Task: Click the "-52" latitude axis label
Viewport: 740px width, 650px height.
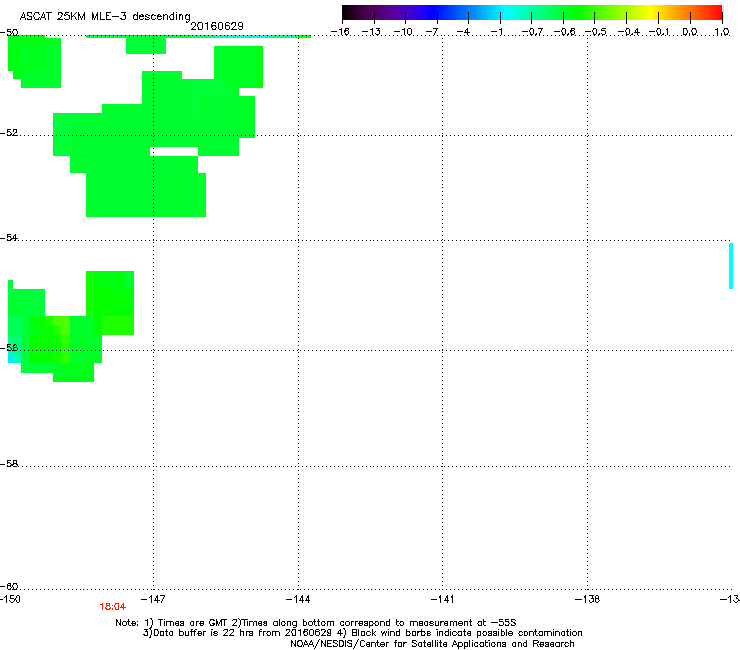Action: [9, 133]
